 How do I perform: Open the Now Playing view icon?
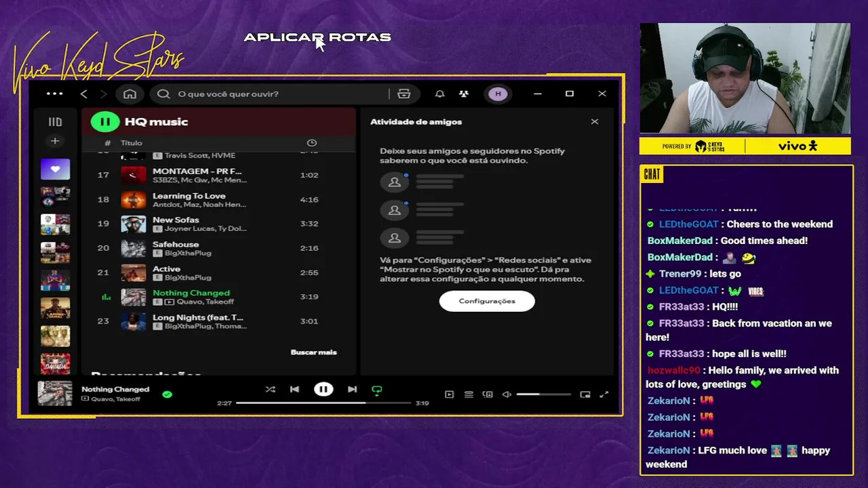[449, 394]
